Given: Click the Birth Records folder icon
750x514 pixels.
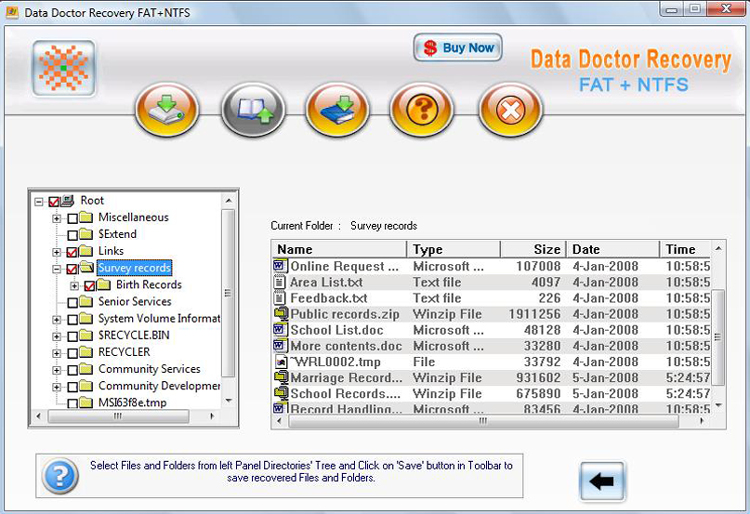Looking at the screenshot, I should coord(104,285).
